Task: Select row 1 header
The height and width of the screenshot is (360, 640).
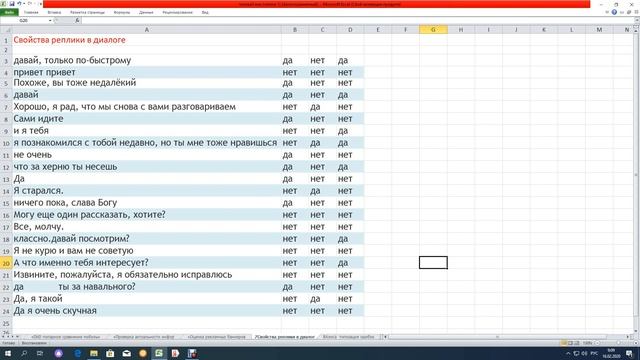Action: pyautogui.click(x=6, y=40)
